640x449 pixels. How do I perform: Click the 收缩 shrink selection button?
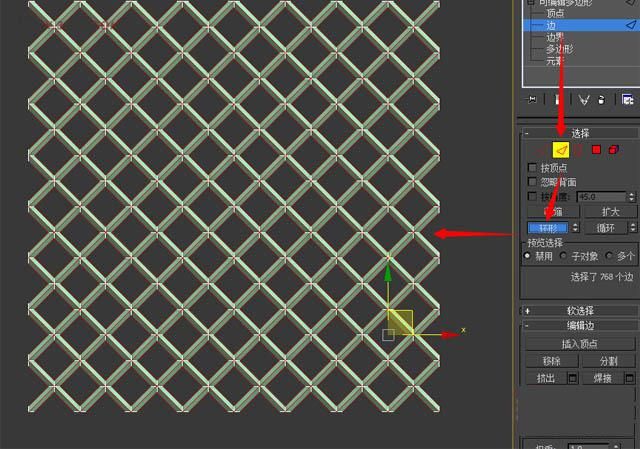click(x=553, y=212)
